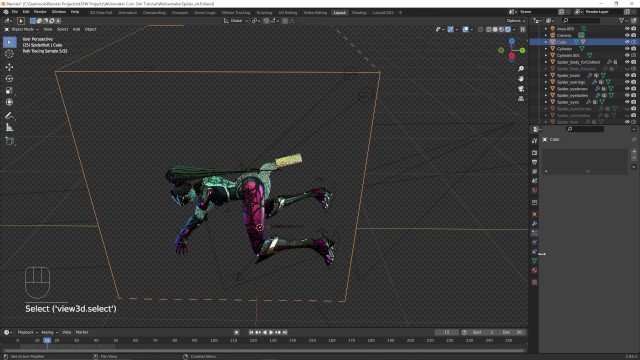Screen dimensions: 640x360
Task: Open the Material properties tab
Action: tap(534, 270)
